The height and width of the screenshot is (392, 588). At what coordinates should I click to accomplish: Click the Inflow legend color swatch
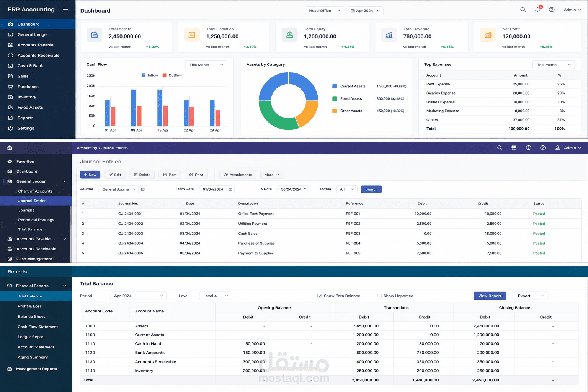[144, 75]
